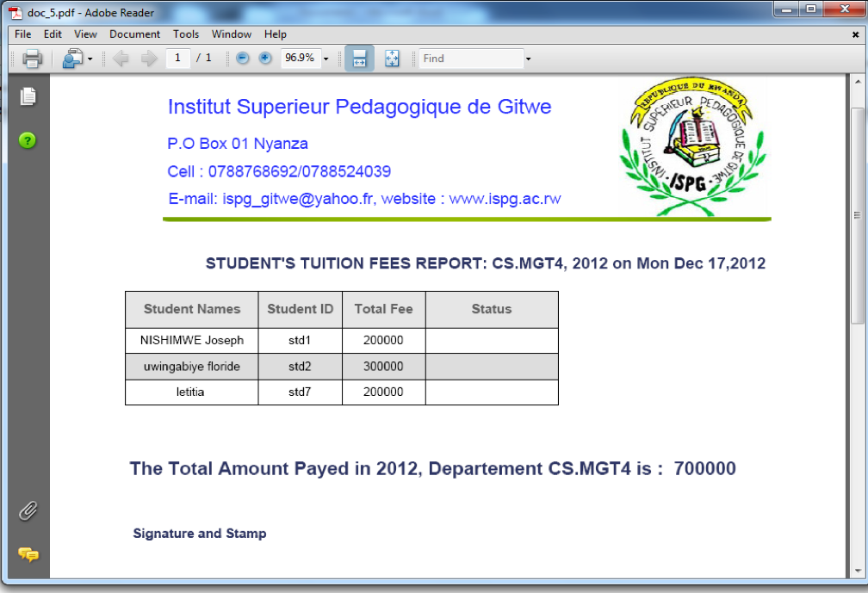Open the Pages panel icon in sidebar
The width and height of the screenshot is (868, 593).
tap(28, 96)
